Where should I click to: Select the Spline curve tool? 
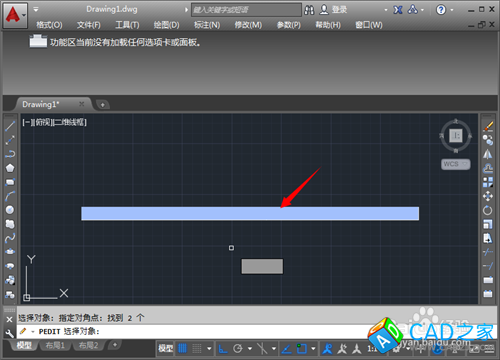pos(10,238)
